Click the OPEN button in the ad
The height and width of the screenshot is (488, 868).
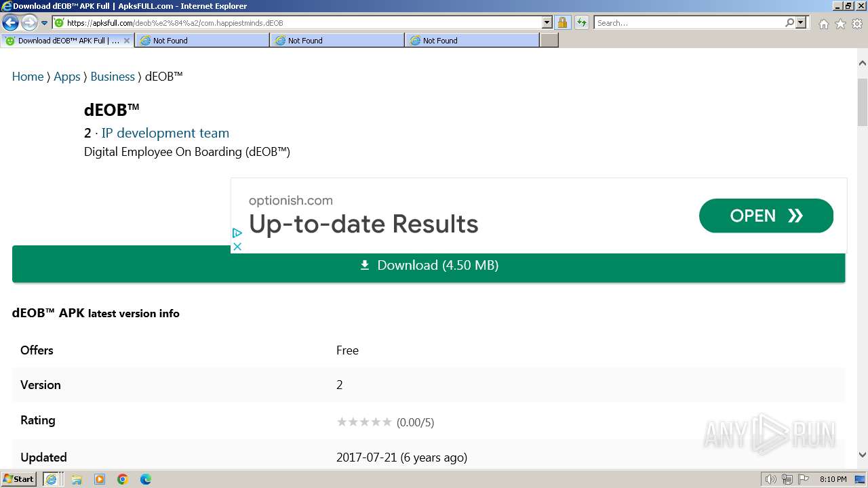click(766, 216)
